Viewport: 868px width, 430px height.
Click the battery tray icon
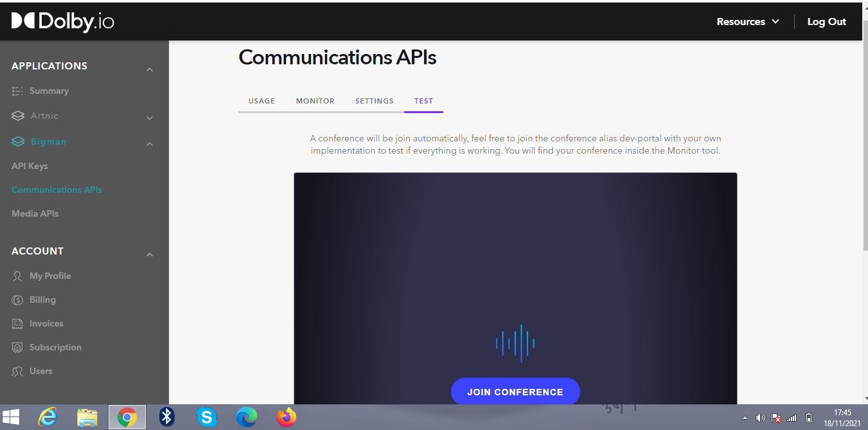pyautogui.click(x=809, y=418)
